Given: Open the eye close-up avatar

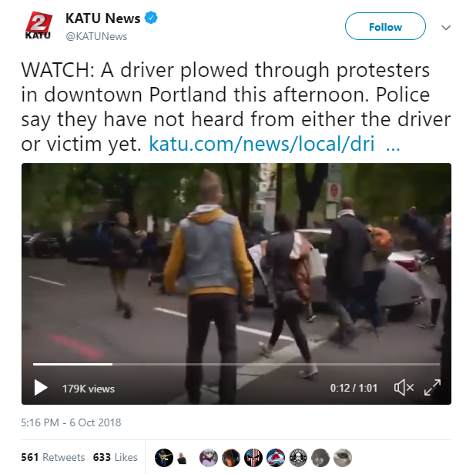Looking at the screenshot, I should point(343,458).
